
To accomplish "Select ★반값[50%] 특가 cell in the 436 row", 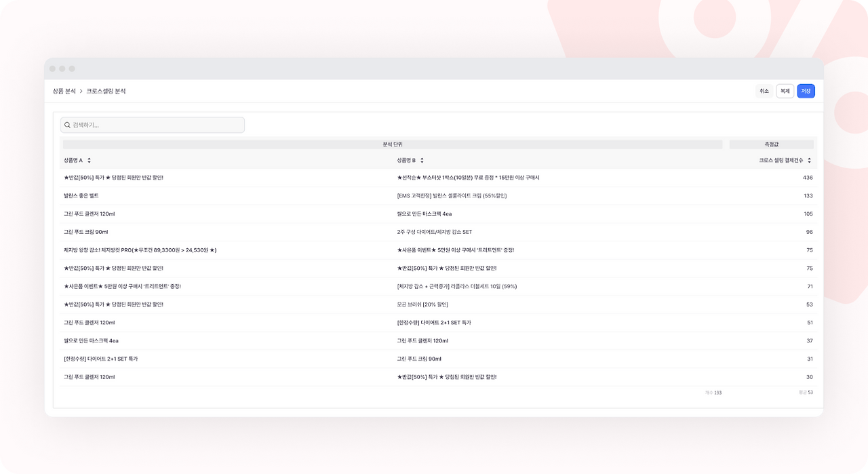I will (x=113, y=178).
